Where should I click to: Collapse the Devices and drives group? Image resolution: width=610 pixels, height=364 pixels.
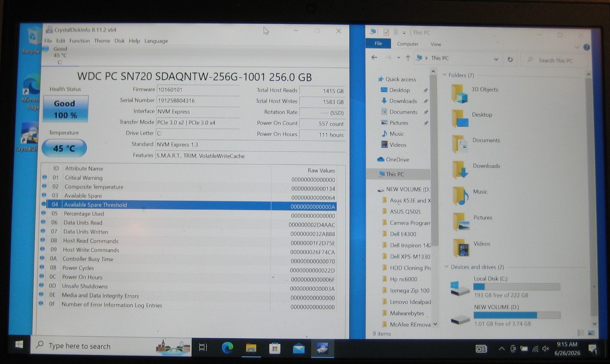coord(446,267)
